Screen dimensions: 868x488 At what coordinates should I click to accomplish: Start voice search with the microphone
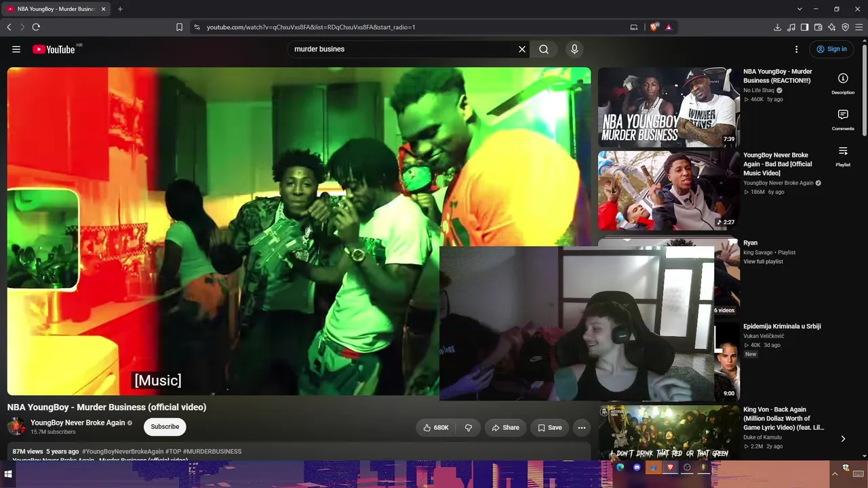click(574, 49)
